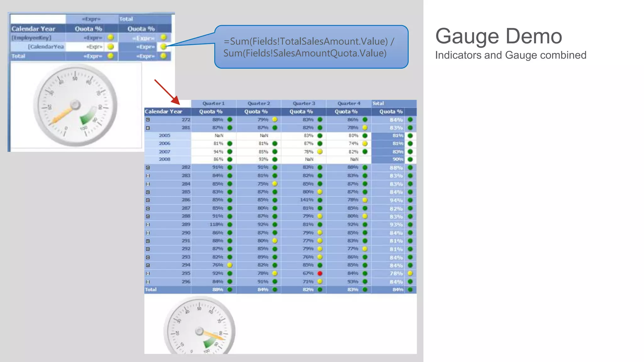Viewport: 644px width, 362px height.
Task: Click the red indicator in row 295 Quarter 3
Action: click(320, 273)
